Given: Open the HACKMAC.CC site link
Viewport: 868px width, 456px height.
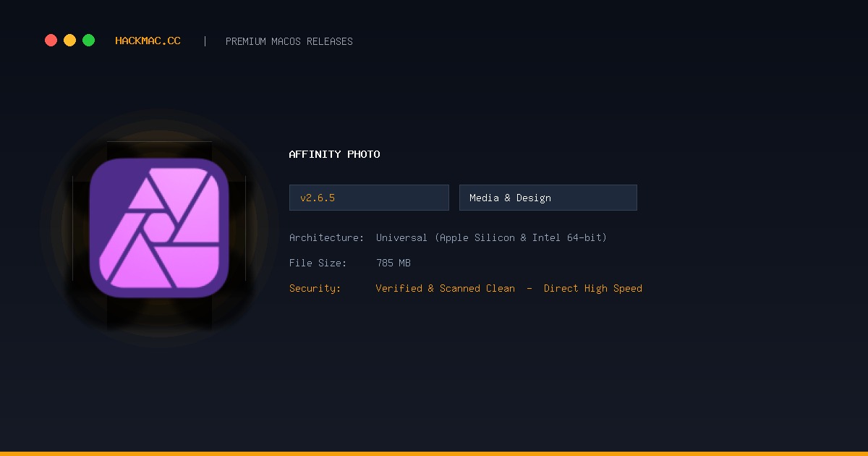Looking at the screenshot, I should 148,41.
